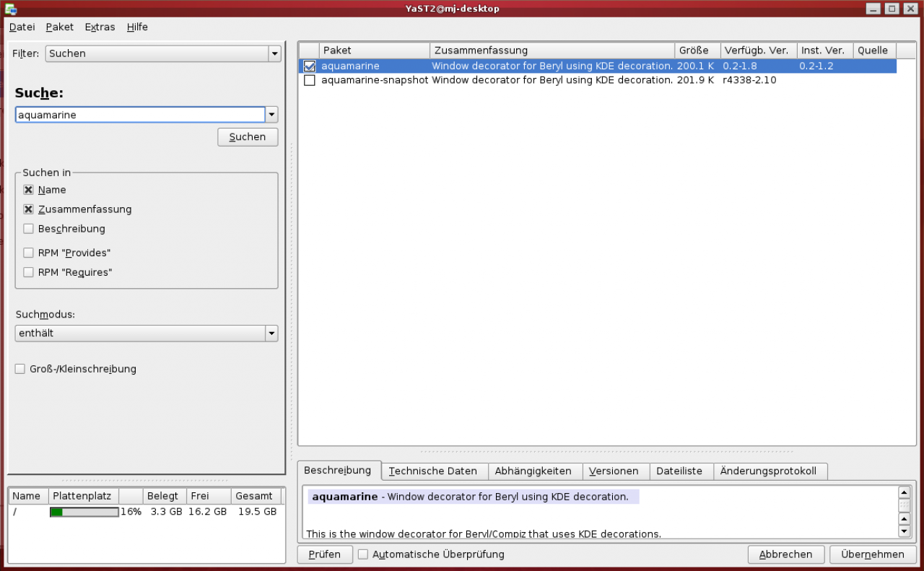
Task: Expand the search history dropdown arrow
Action: pos(271,115)
